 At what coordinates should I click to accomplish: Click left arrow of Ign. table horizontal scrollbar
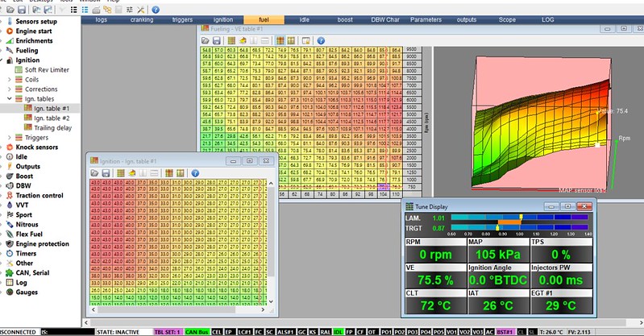pyautogui.click(x=93, y=309)
